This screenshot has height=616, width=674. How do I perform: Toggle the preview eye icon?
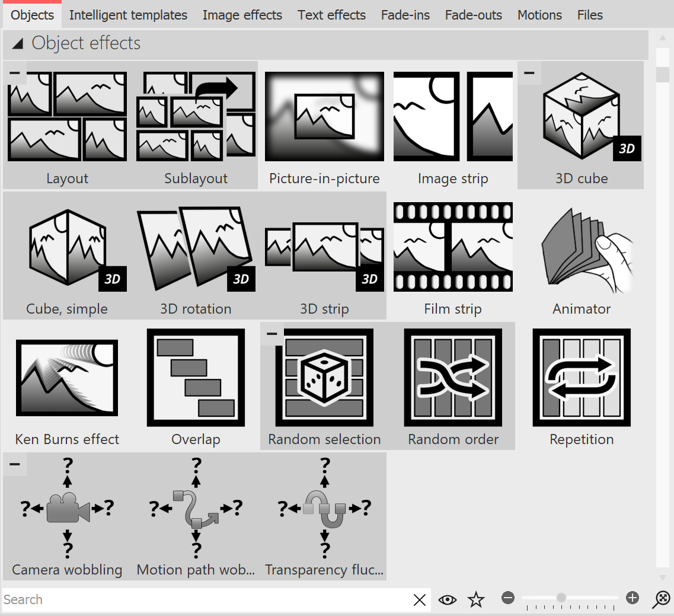[448, 599]
